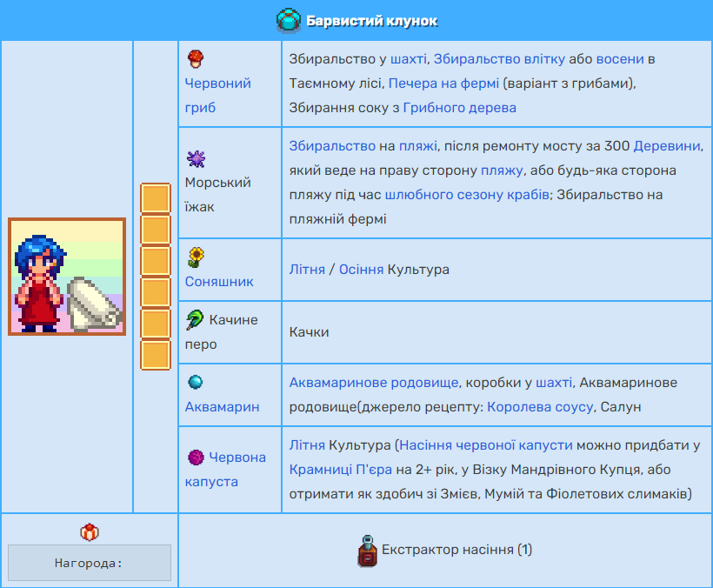Image resolution: width=713 pixels, height=588 pixels.
Task: Follow the восени link
Action: 620,59
